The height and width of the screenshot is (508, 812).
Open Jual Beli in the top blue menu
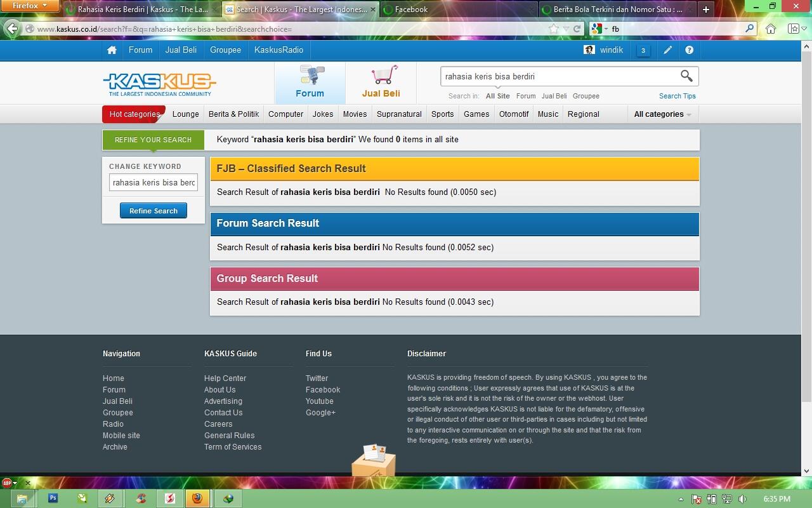tap(181, 50)
